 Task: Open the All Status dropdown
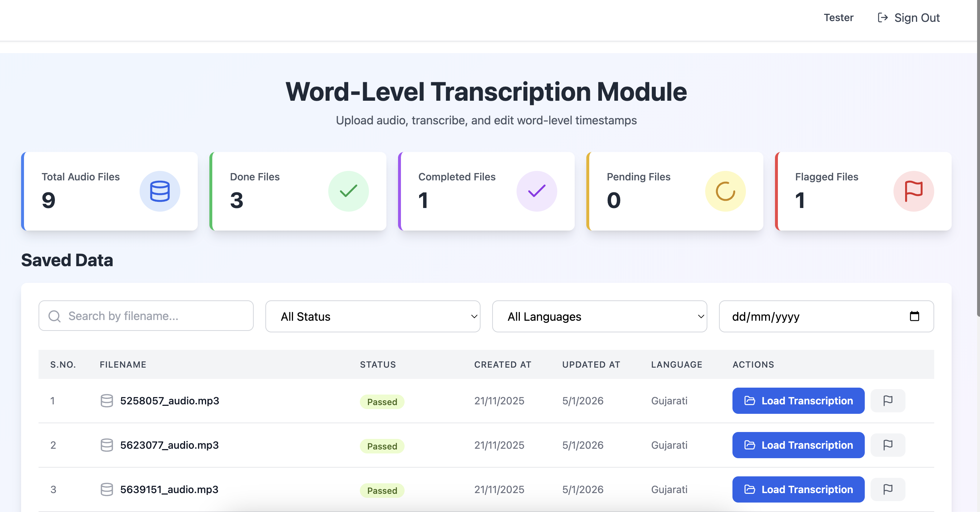pyautogui.click(x=372, y=316)
